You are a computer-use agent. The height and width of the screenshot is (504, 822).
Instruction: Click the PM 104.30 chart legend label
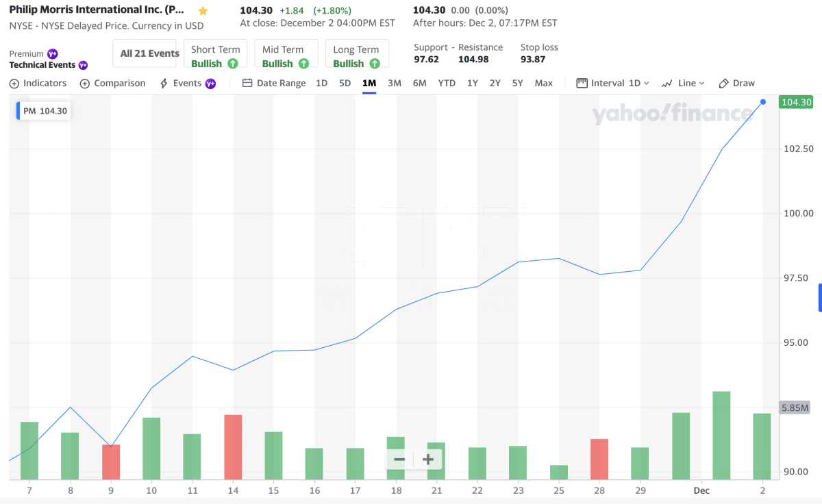click(45, 111)
